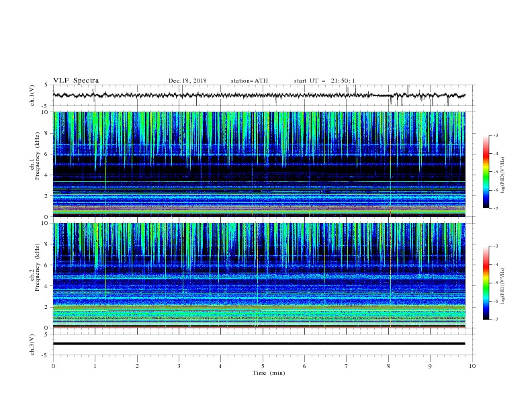This screenshot has width=532, height=411.
Task: Click the ch.1 waveform trace at top
Action: point(259,95)
